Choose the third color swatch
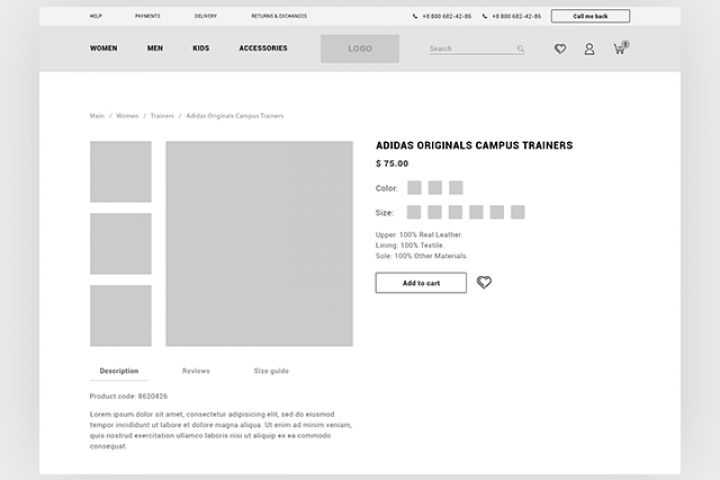Image resolution: width=720 pixels, height=480 pixels. click(x=456, y=187)
